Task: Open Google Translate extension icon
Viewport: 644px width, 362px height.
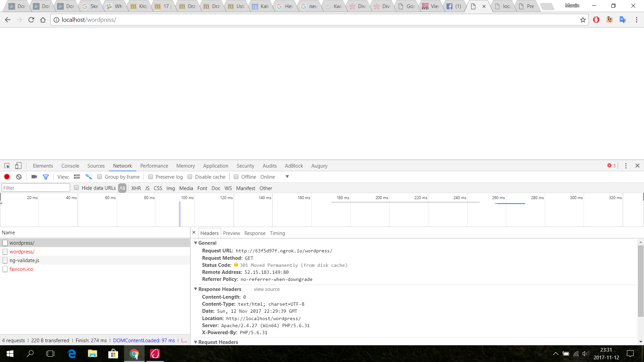Action: pyautogui.click(x=623, y=20)
